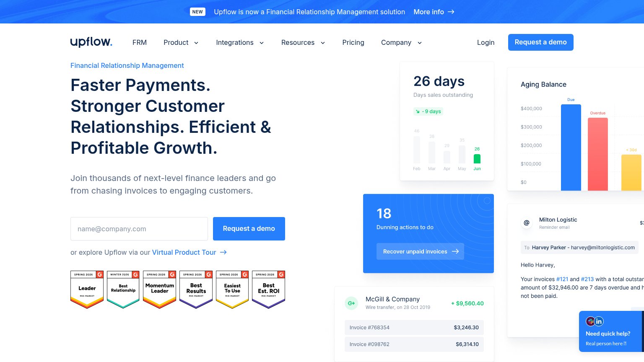Open the Product menu
Viewport: 644px width, 362px height.
pyautogui.click(x=176, y=42)
